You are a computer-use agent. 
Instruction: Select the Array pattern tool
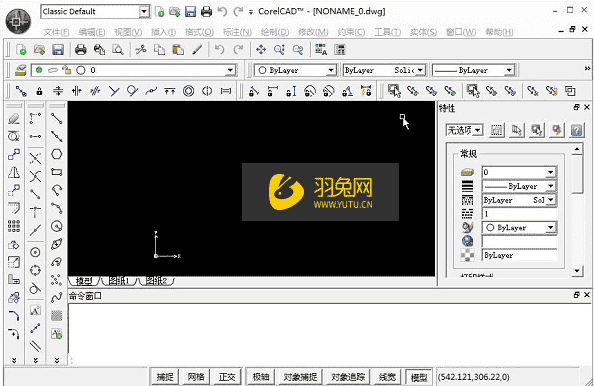pos(14,226)
